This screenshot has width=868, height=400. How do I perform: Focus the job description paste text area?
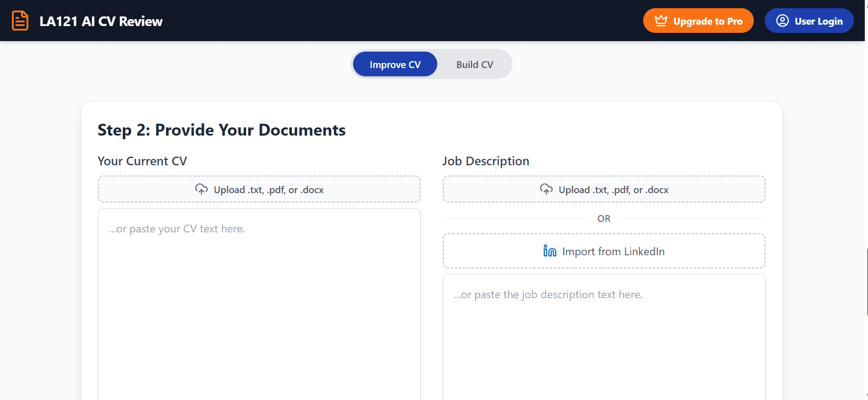click(603, 338)
